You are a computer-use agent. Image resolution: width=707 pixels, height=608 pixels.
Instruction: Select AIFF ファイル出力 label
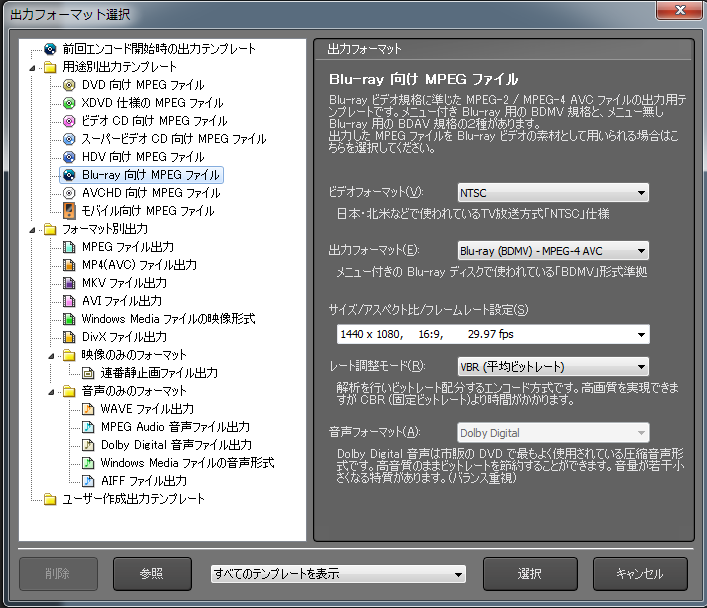coord(144,481)
